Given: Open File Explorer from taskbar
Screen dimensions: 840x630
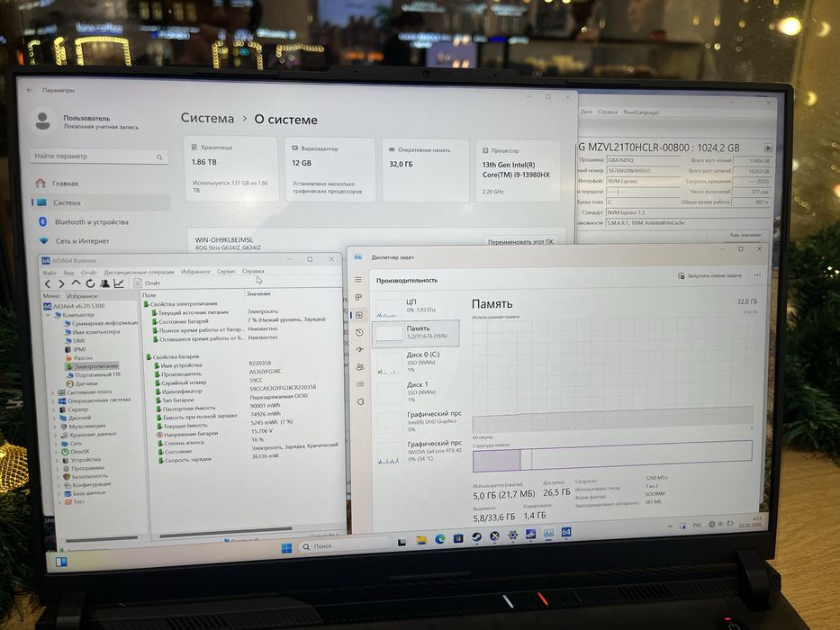Looking at the screenshot, I should [x=421, y=540].
